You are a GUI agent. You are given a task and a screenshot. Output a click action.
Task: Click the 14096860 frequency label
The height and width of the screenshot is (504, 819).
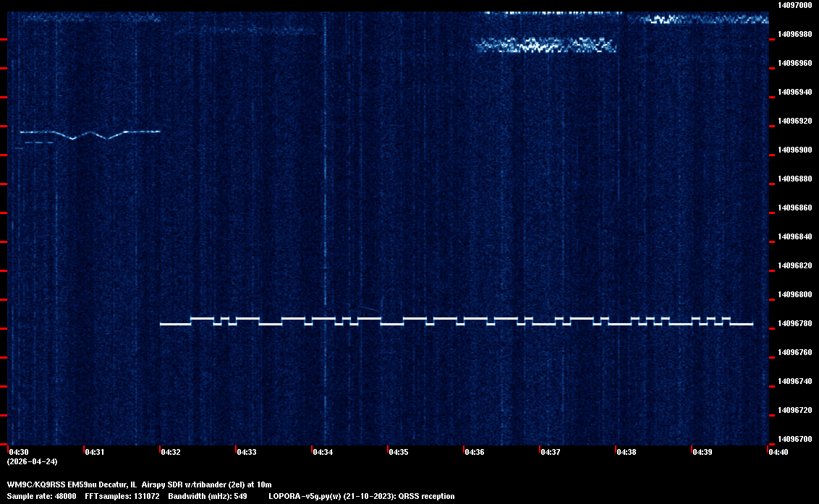pyautogui.click(x=794, y=208)
